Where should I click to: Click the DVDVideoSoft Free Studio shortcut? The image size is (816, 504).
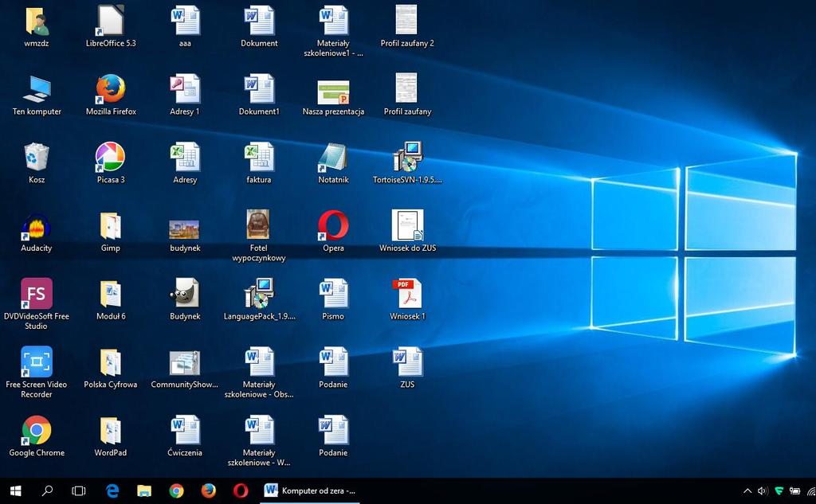37,293
